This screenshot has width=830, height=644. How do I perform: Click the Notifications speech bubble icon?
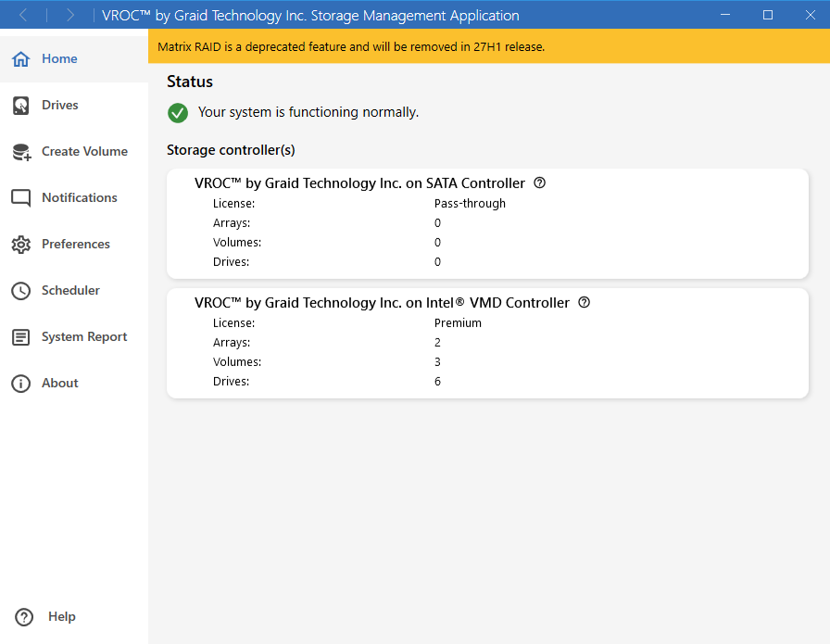(21, 198)
